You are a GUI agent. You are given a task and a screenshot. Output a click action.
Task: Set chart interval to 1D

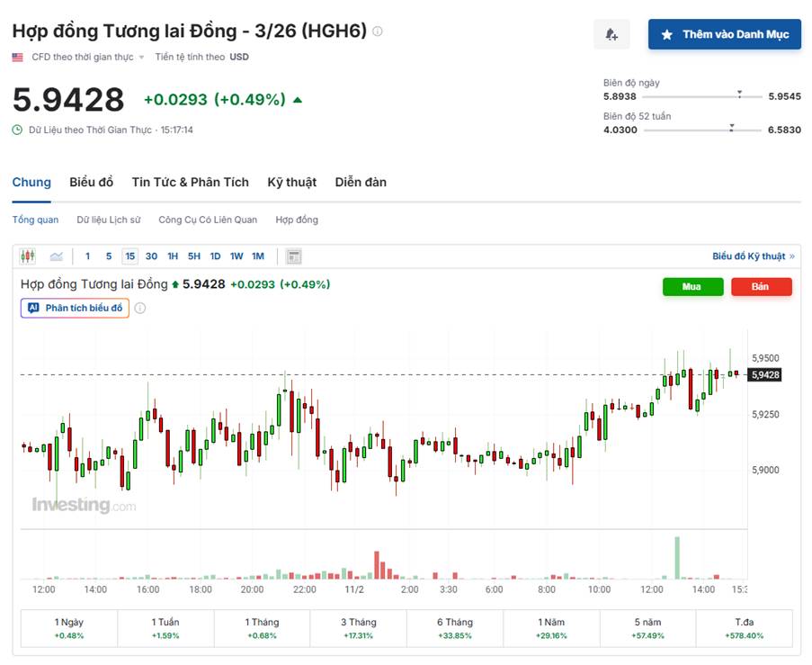pos(216,256)
